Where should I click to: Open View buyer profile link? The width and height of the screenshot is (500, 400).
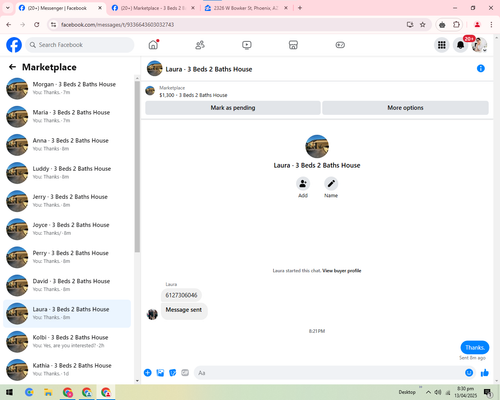342,271
